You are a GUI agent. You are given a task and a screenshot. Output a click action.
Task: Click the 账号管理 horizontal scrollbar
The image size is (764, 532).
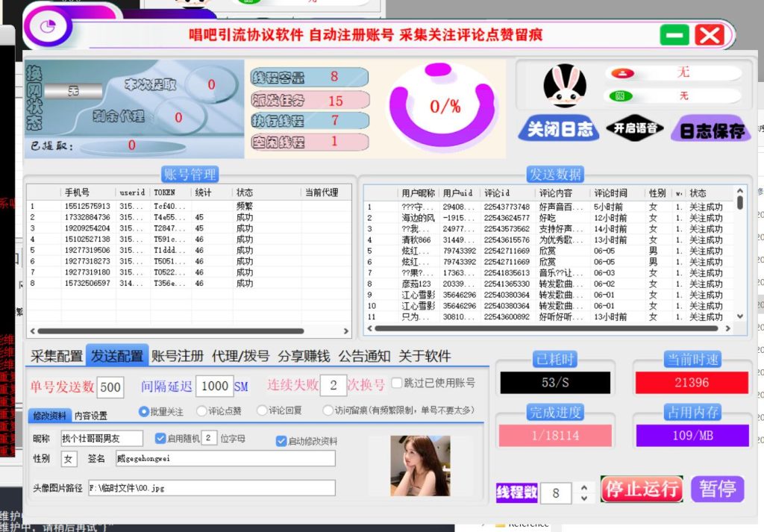[172, 331]
